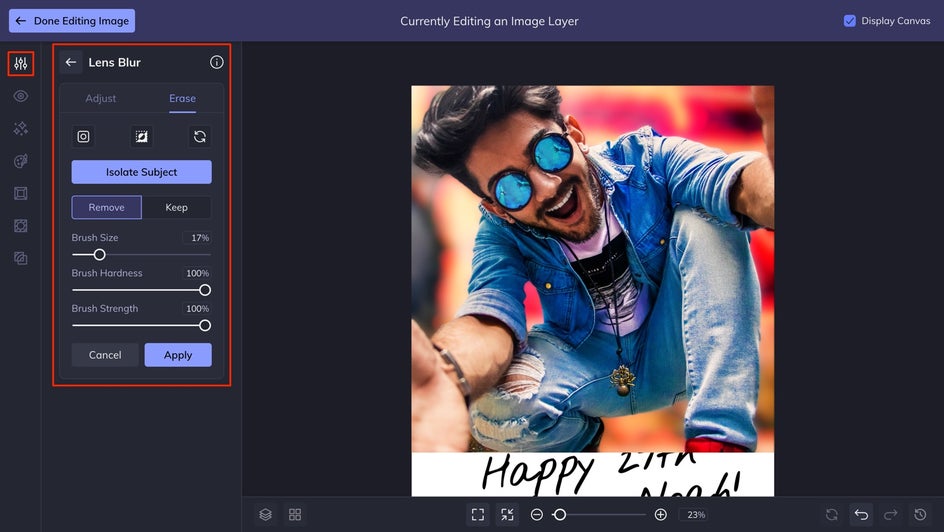Click the circular-arrows icon in bottom bar
The width and height of the screenshot is (944, 532).
(831, 515)
